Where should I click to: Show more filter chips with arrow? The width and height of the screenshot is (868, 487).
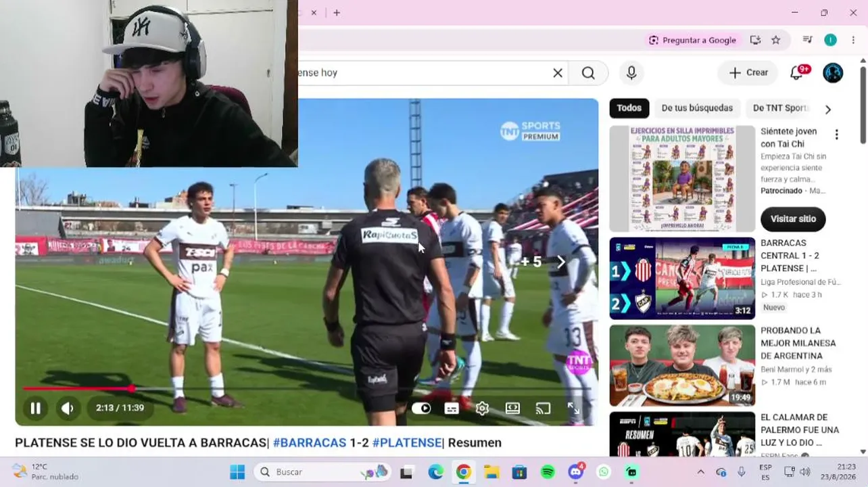pyautogui.click(x=828, y=109)
